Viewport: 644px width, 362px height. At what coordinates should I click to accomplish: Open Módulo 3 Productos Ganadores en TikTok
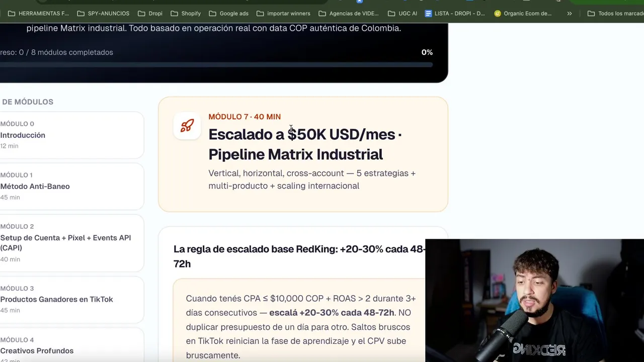click(x=72, y=299)
